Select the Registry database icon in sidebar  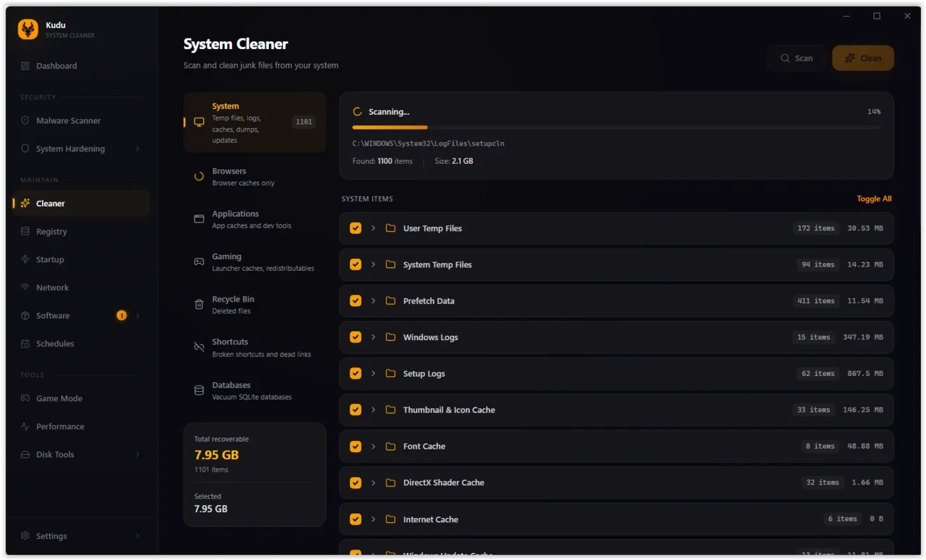[x=25, y=232]
